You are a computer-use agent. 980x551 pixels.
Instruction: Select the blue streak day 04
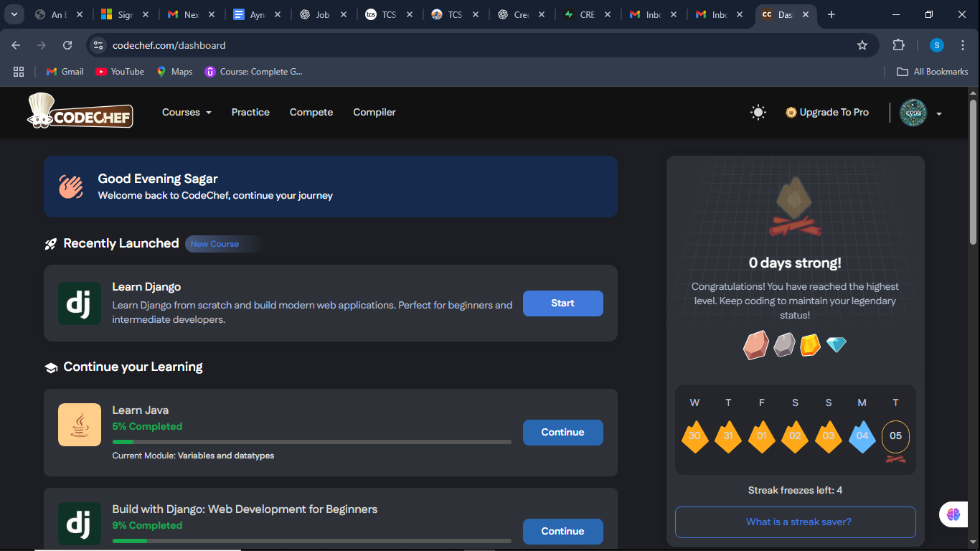click(862, 436)
